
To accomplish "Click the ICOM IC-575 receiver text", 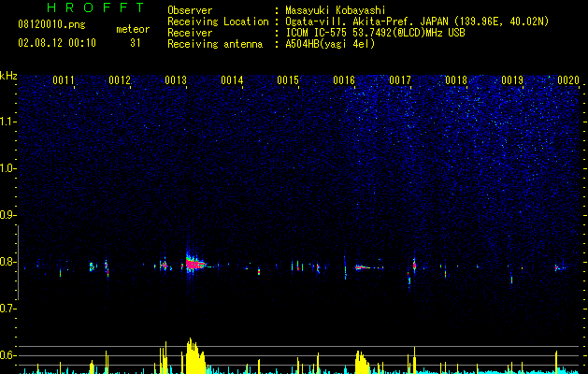I will [x=375, y=33].
